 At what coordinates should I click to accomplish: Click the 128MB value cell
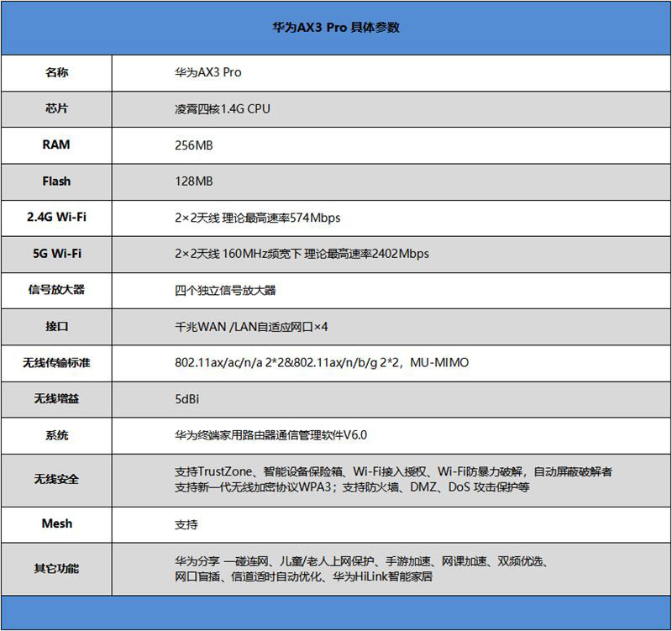pos(194,181)
